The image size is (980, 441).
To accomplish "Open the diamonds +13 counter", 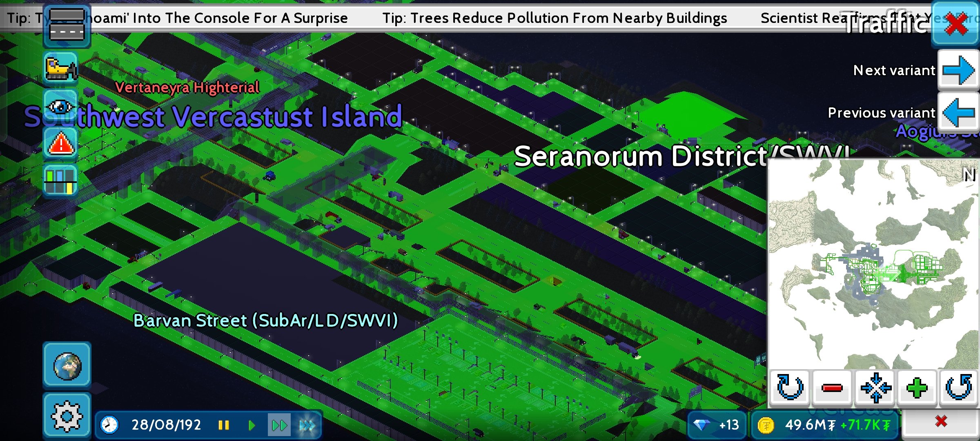I will pos(717,425).
